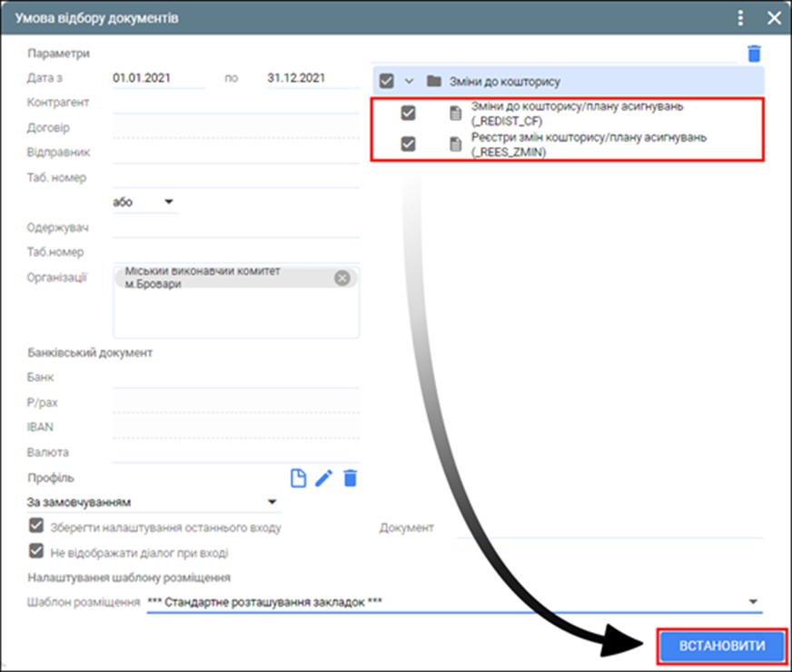Collapse the Зміни до кошторису tree chevron
The image size is (792, 672).
coord(409,81)
